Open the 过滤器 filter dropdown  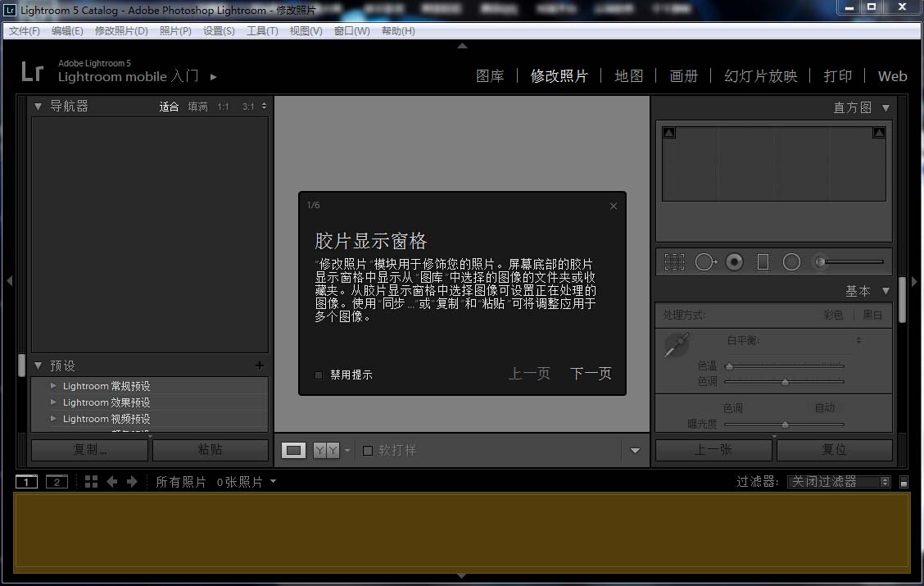coord(839,482)
